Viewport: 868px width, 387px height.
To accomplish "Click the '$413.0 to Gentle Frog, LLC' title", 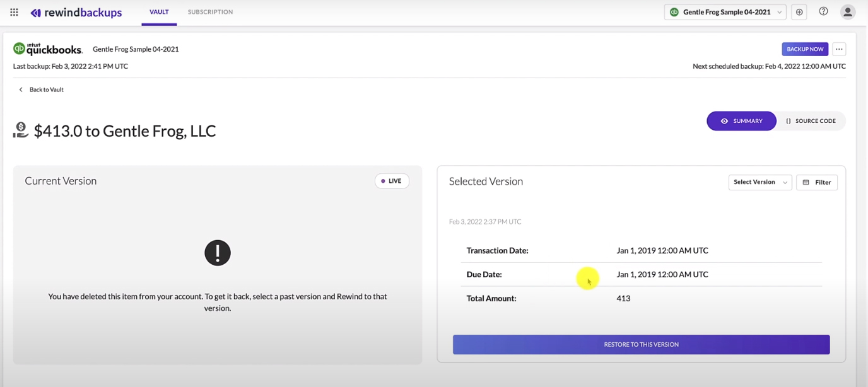I will click(x=125, y=131).
